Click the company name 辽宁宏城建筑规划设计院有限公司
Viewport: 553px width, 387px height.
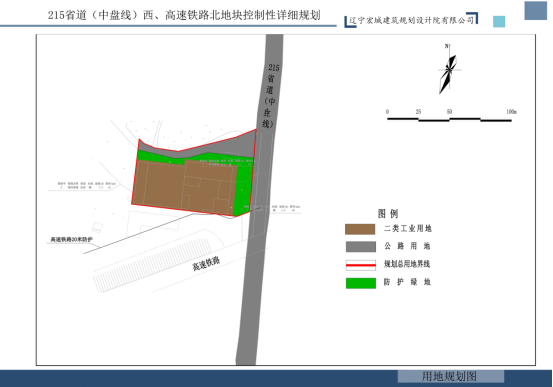(x=411, y=20)
